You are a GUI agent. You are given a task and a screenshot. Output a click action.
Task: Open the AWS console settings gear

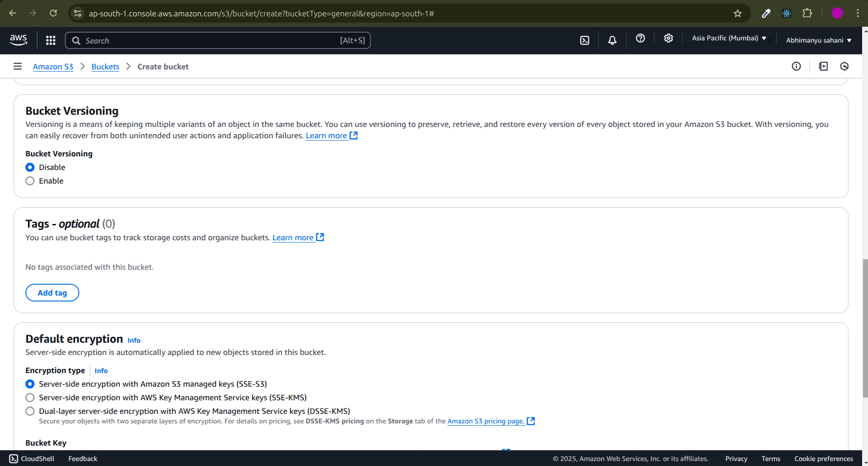[669, 39]
